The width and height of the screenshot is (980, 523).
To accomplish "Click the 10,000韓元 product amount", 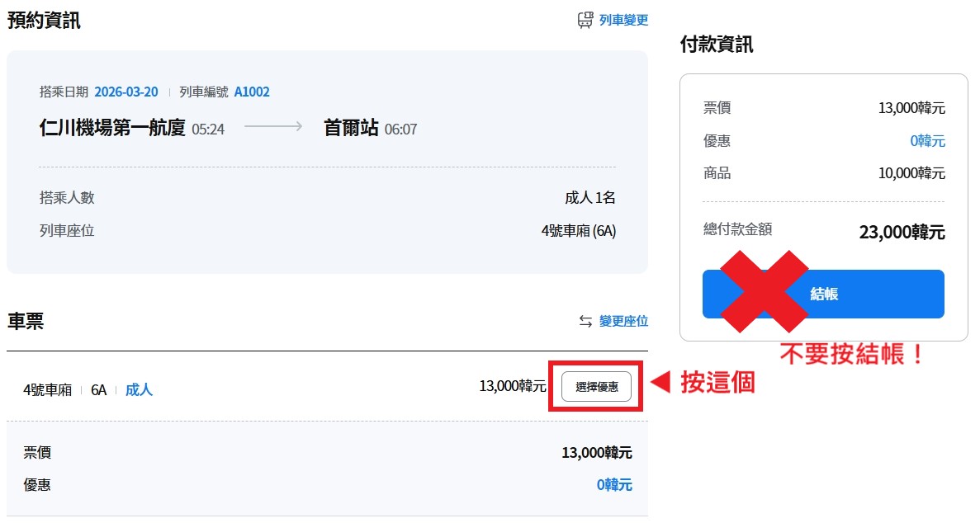I will [x=911, y=173].
